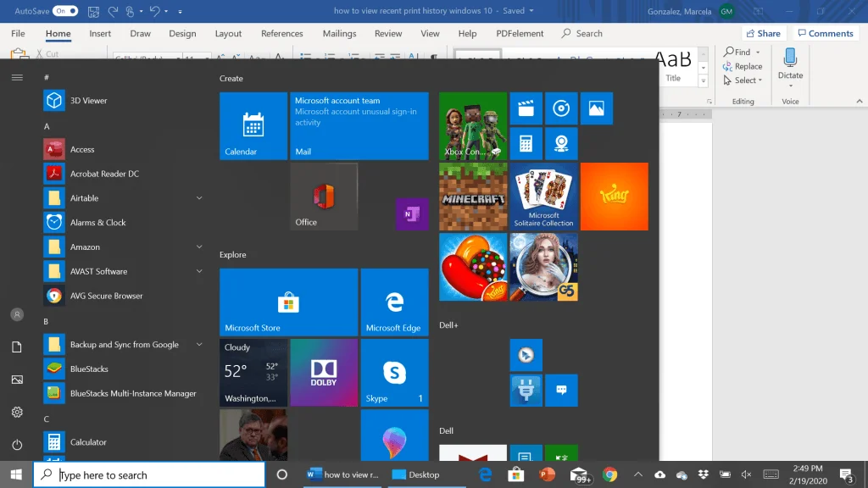Open the G5 hidden object game tile
868x488 pixels.
543,267
